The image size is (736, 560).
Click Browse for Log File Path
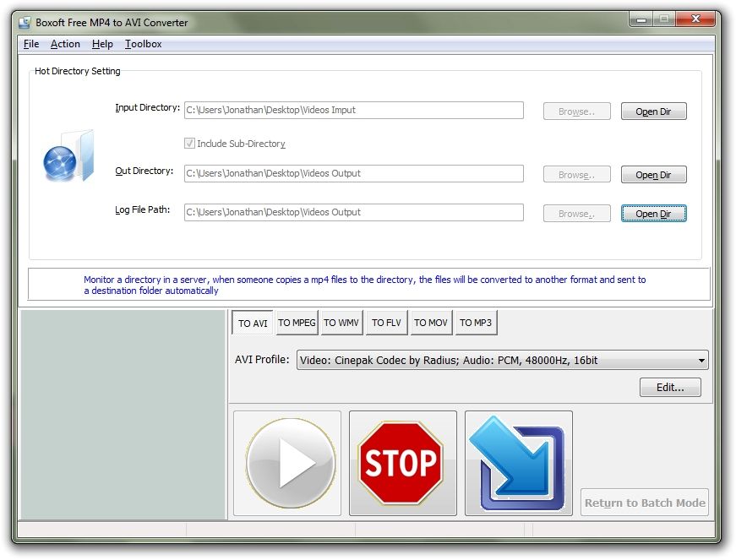[577, 214]
